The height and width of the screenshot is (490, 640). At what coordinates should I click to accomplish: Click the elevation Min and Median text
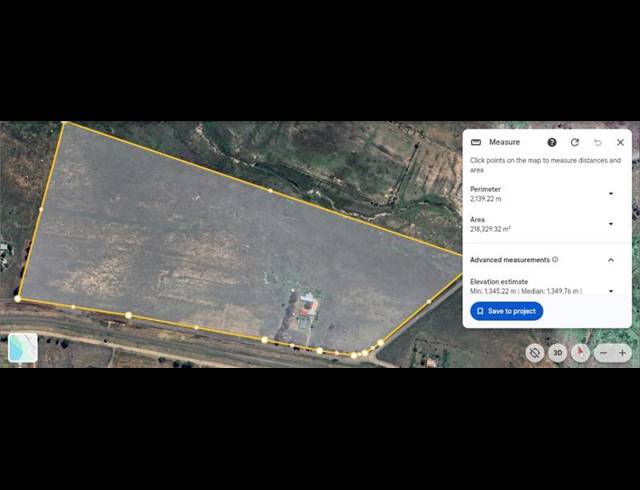[526, 291]
